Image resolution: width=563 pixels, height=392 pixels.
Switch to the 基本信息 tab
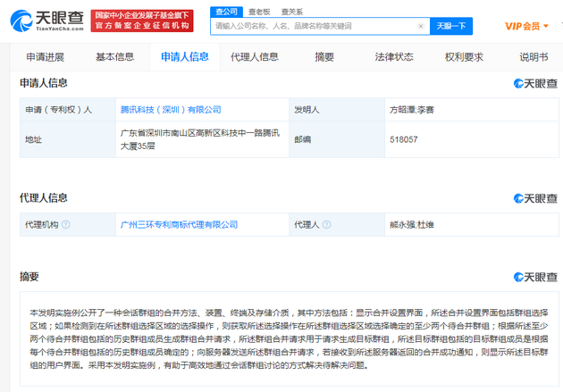tap(115, 57)
